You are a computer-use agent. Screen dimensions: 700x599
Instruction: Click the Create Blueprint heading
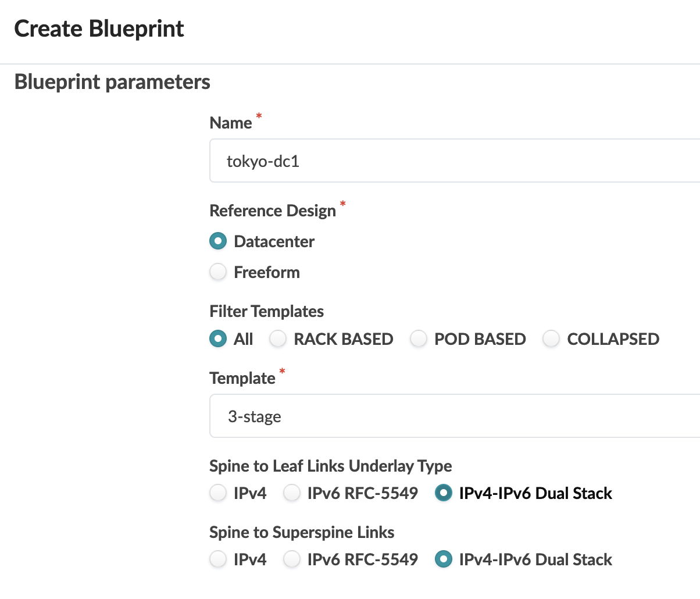pos(99,28)
